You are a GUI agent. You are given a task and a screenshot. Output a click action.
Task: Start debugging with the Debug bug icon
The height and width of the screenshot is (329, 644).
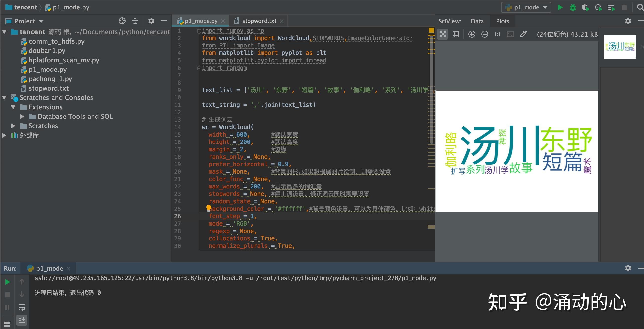coord(573,7)
